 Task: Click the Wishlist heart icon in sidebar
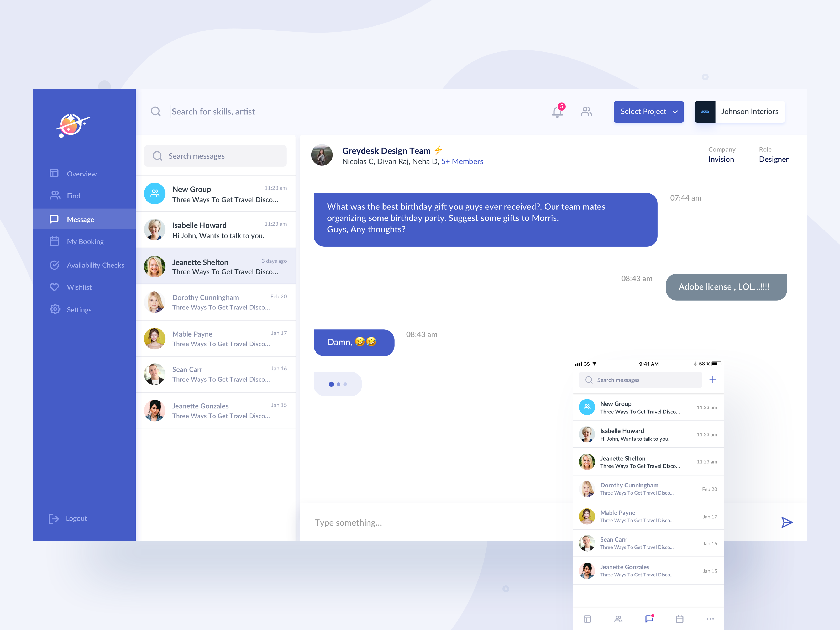[54, 287]
